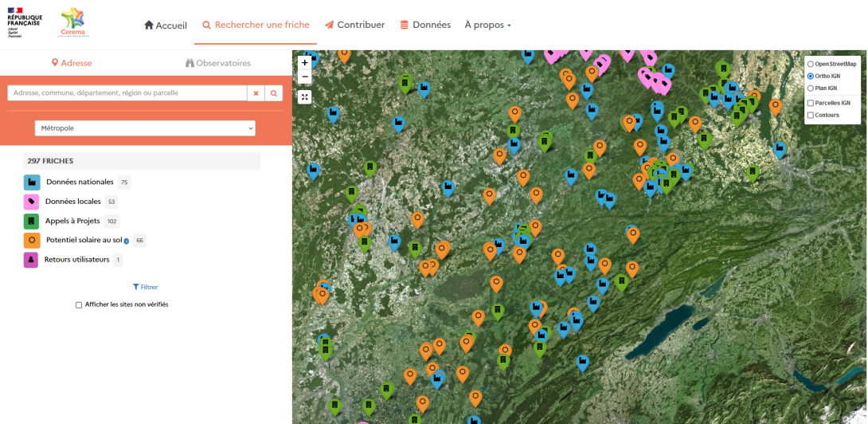Click the Filtrer link
868x424 pixels.
[145, 287]
